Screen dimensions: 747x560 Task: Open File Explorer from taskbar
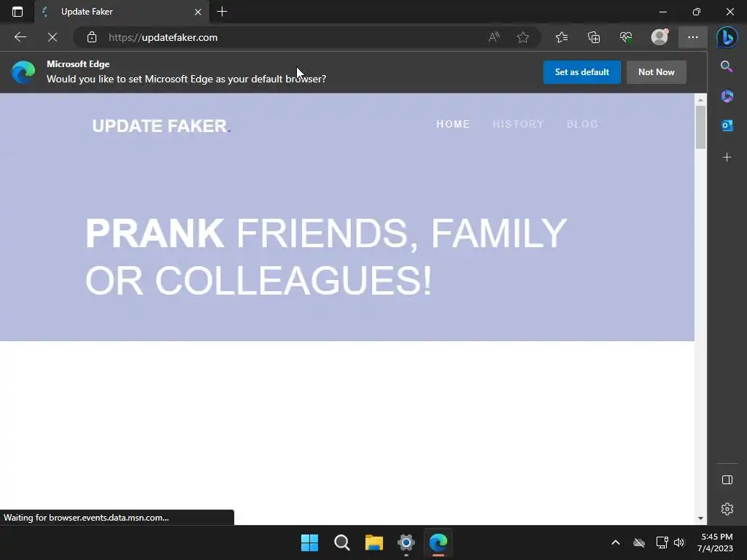coord(374,542)
